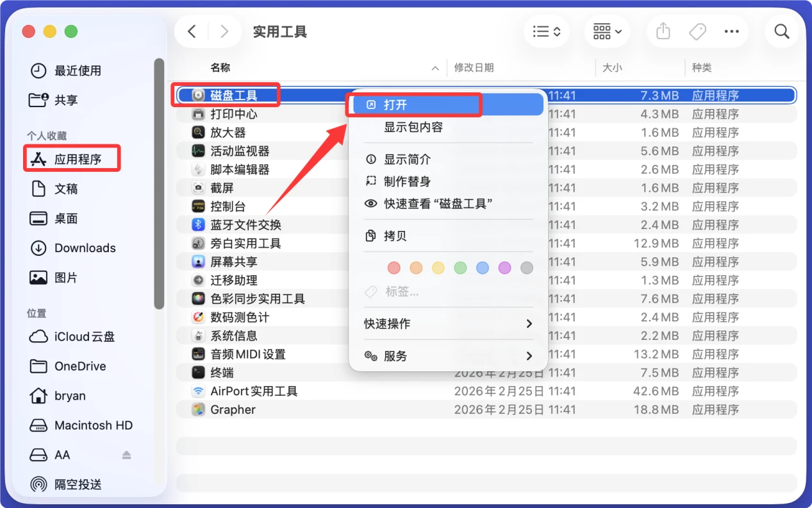This screenshot has height=508, width=812.
Task: Open the Search icon in toolbar
Action: 782,31
